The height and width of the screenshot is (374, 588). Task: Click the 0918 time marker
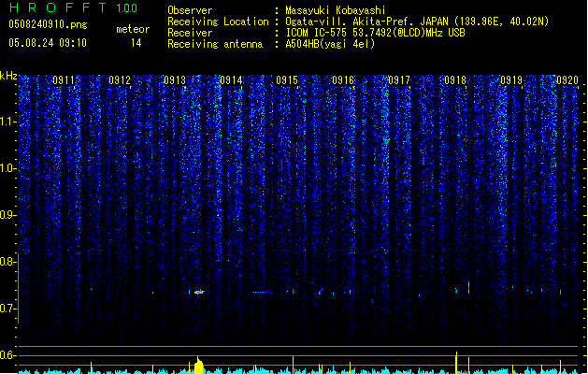[455, 80]
